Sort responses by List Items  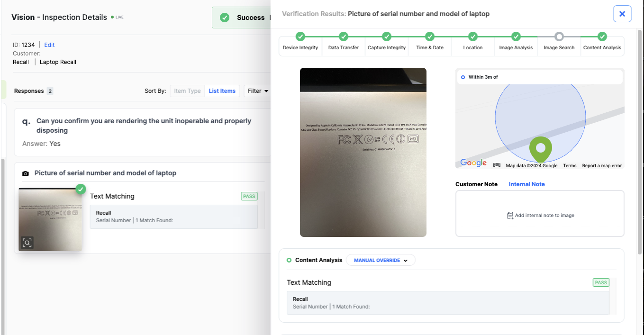(222, 91)
